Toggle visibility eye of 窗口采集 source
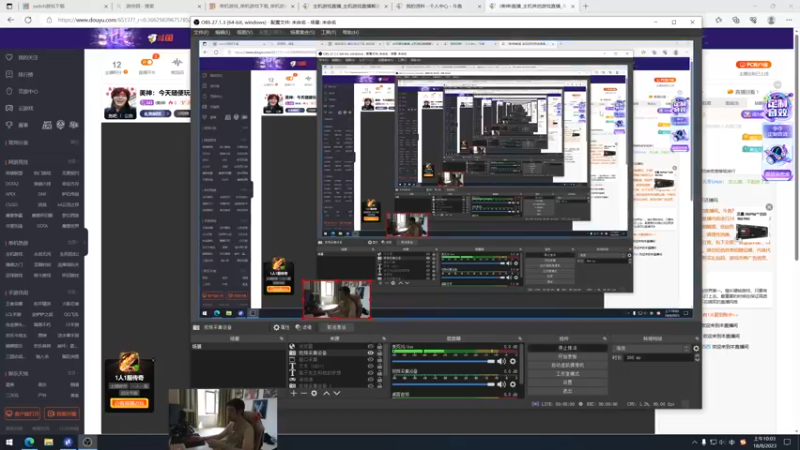The width and height of the screenshot is (800, 450). tap(371, 360)
